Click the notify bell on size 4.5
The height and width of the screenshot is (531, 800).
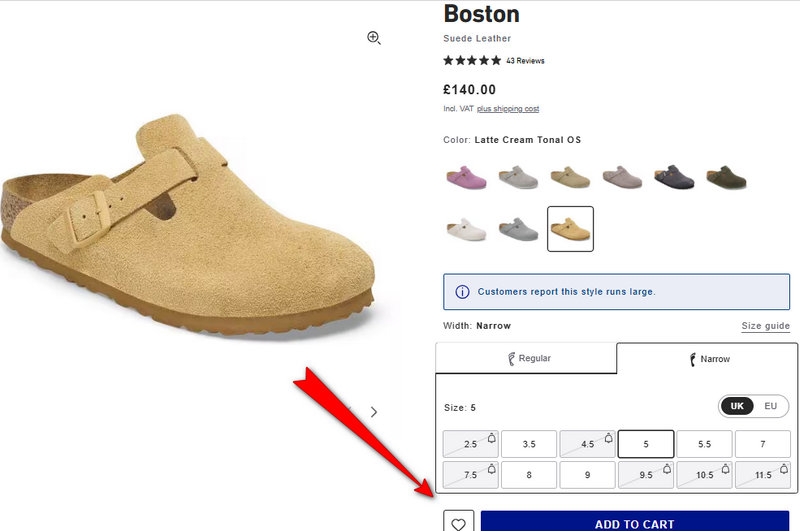[x=609, y=438]
